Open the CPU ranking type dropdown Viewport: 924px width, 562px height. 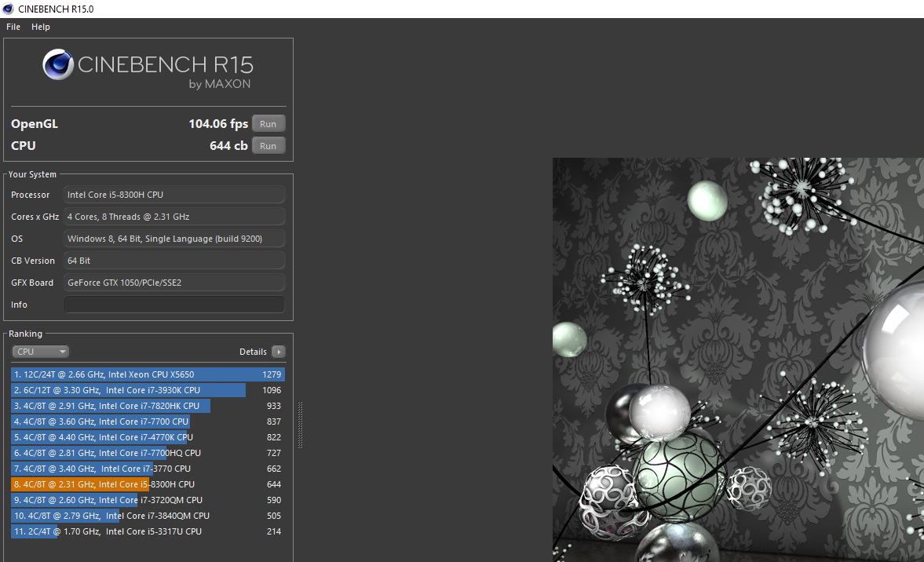tap(40, 352)
